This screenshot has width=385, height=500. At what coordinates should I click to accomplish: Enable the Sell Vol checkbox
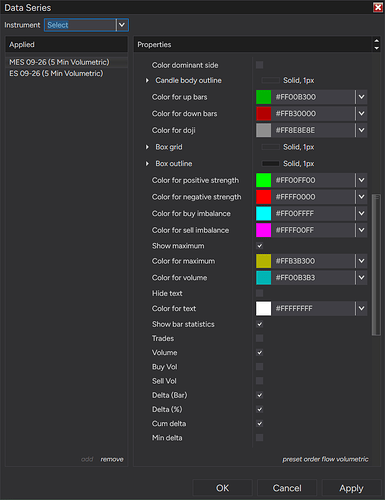pos(259,381)
